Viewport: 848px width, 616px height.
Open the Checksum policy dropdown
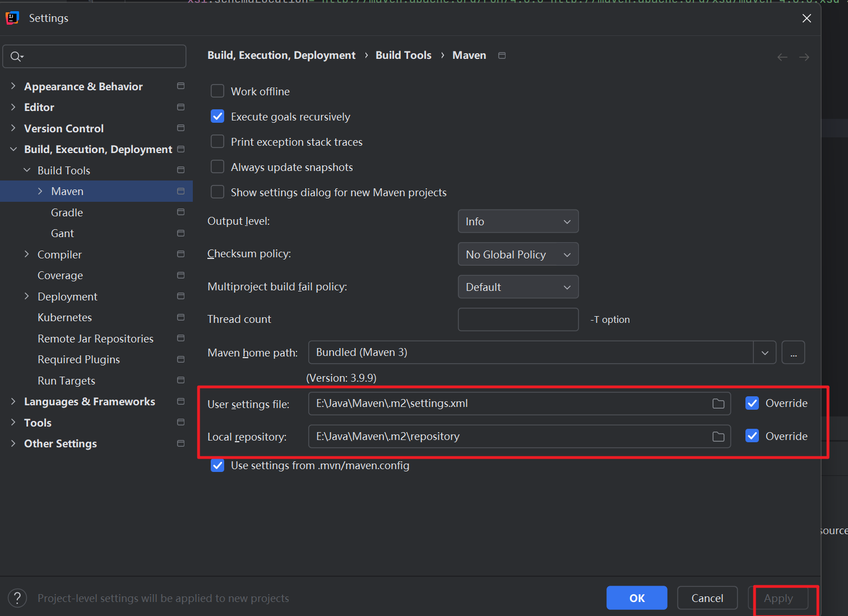click(x=518, y=254)
